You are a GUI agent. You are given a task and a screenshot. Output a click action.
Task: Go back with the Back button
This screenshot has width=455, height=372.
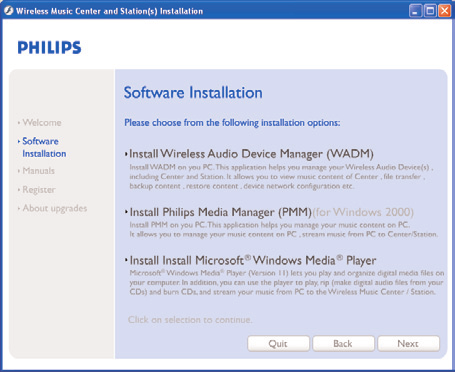[343, 343]
